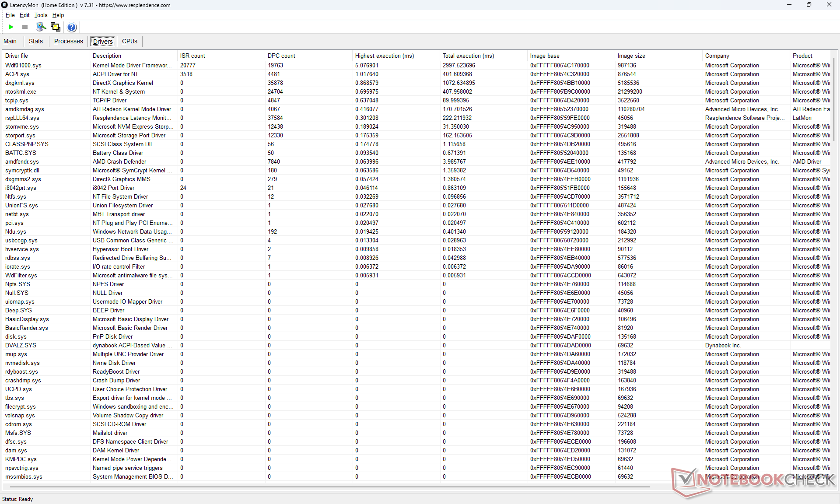This screenshot has width=840, height=504.
Task: Start the latency monitor with green play icon
Action: pos(11,27)
